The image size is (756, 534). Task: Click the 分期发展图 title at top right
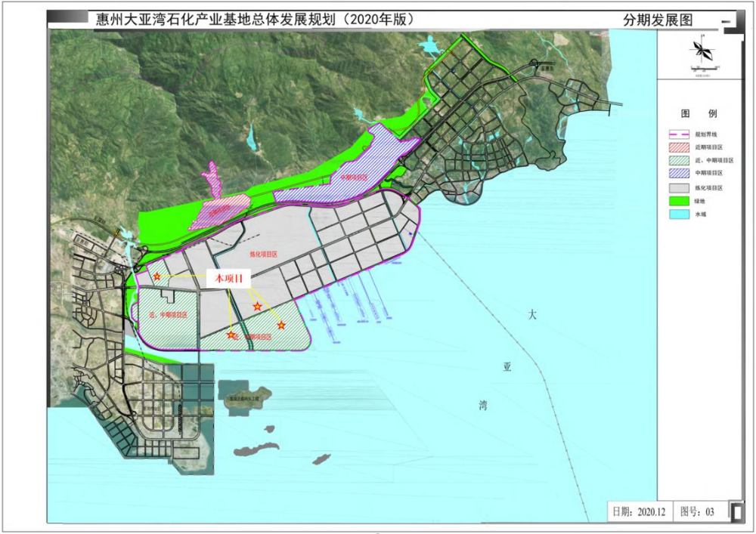[x=658, y=20]
